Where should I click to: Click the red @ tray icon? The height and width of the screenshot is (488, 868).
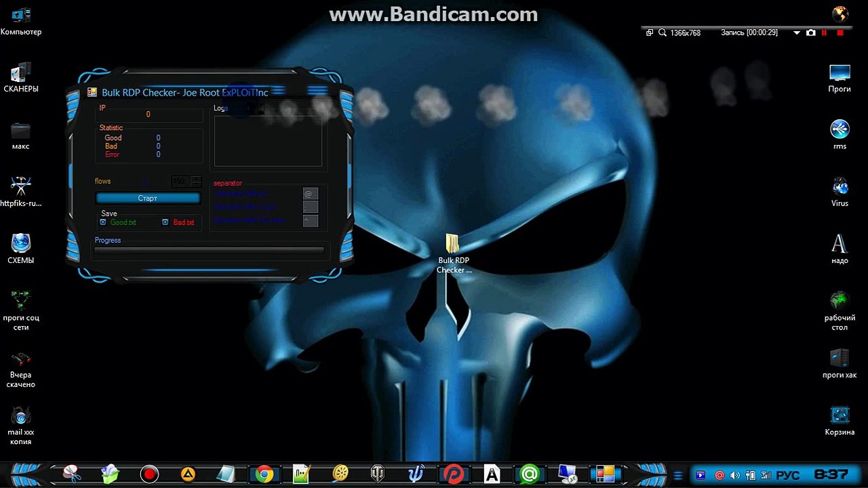click(x=719, y=475)
